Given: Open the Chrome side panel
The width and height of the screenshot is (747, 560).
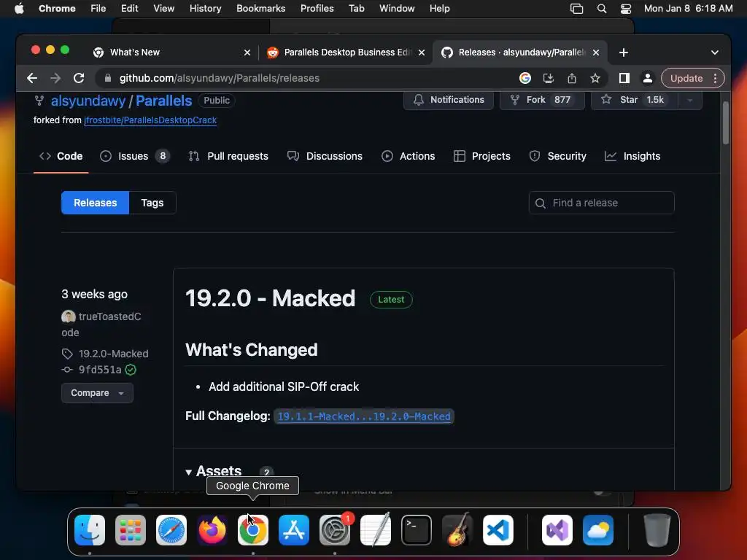Looking at the screenshot, I should pyautogui.click(x=624, y=78).
